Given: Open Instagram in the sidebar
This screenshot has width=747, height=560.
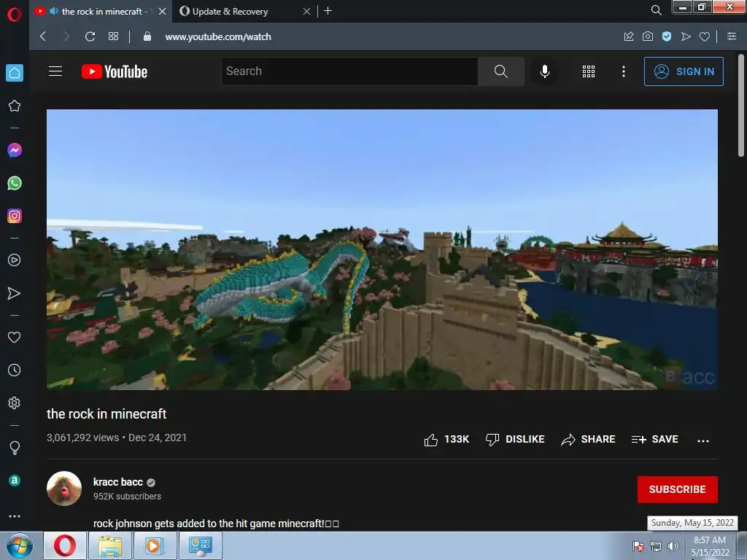Looking at the screenshot, I should click(15, 216).
